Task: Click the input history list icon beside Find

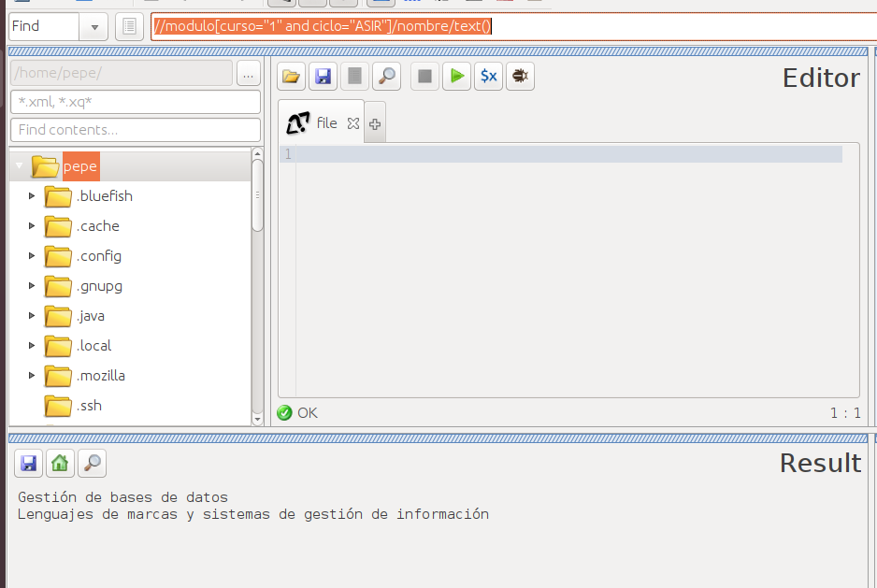Action: point(129,26)
